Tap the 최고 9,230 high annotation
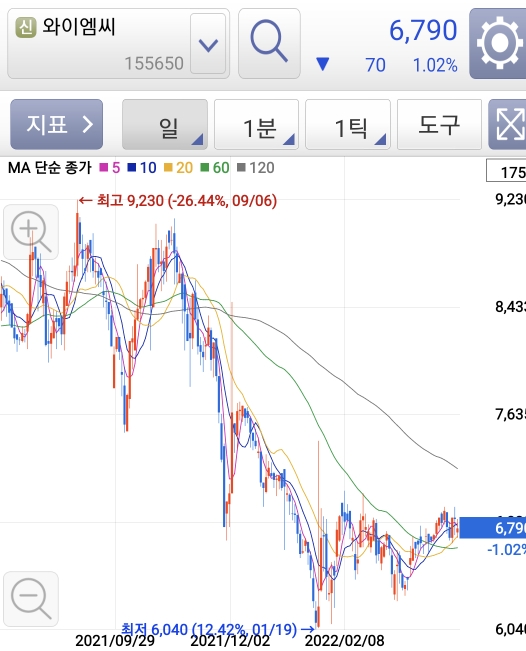This screenshot has height=651, width=526. [x=178, y=201]
